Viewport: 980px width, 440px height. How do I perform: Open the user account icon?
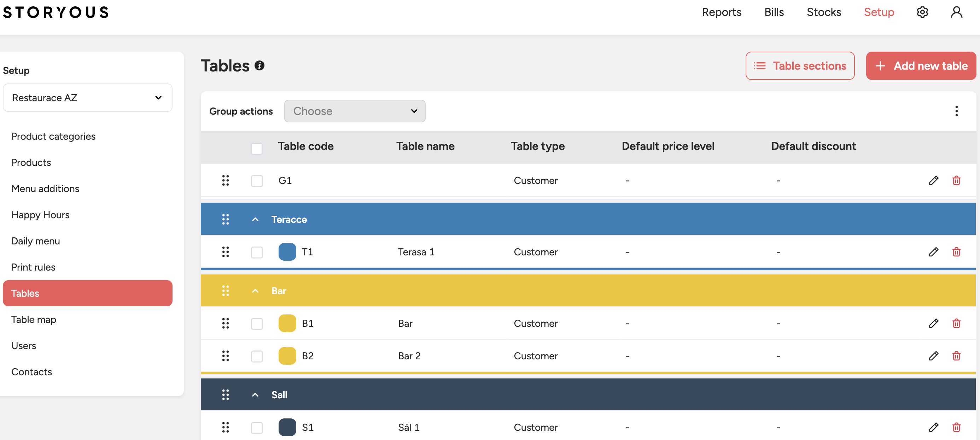tap(956, 12)
